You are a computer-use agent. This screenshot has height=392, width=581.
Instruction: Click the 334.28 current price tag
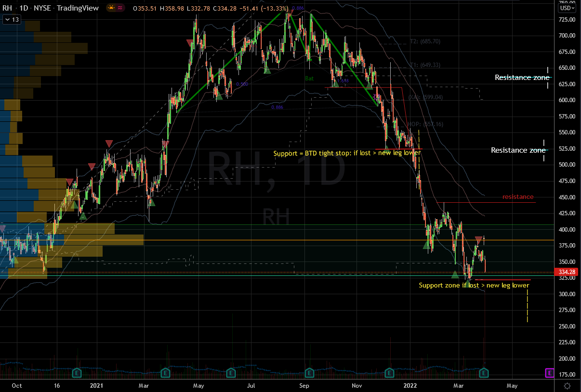567,272
